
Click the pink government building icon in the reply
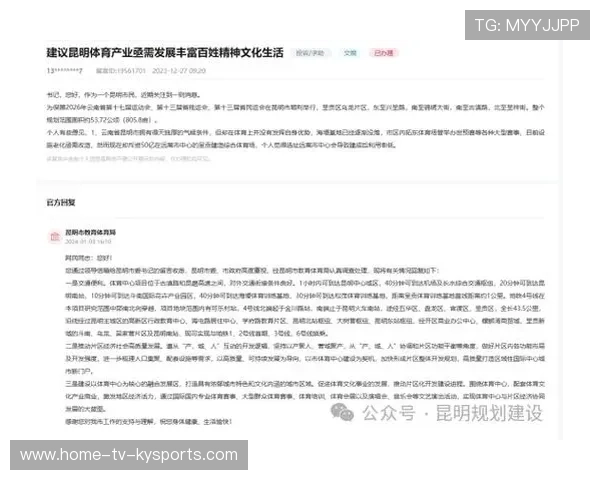tap(55, 237)
